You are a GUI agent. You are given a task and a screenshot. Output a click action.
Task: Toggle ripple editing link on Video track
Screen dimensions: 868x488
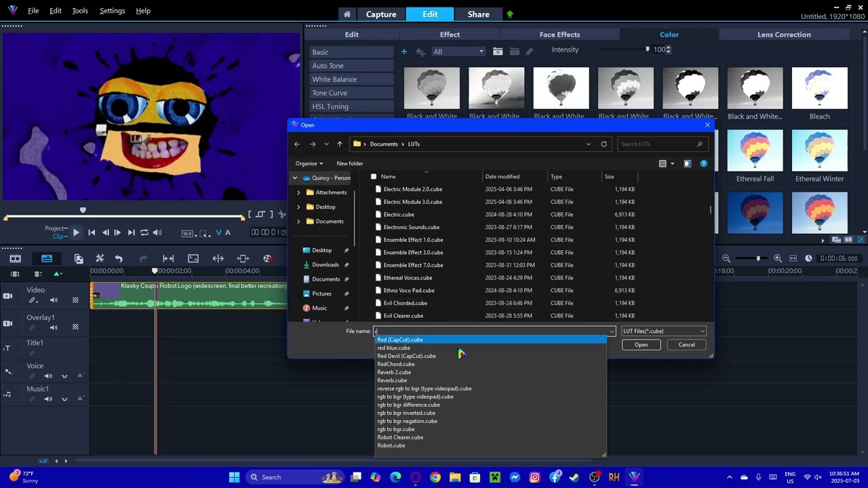click(32, 300)
